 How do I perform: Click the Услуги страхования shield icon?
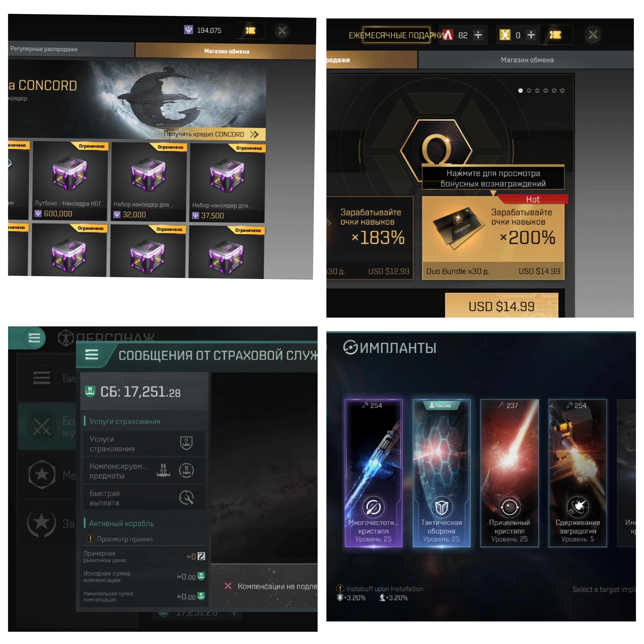pyautogui.click(x=186, y=443)
